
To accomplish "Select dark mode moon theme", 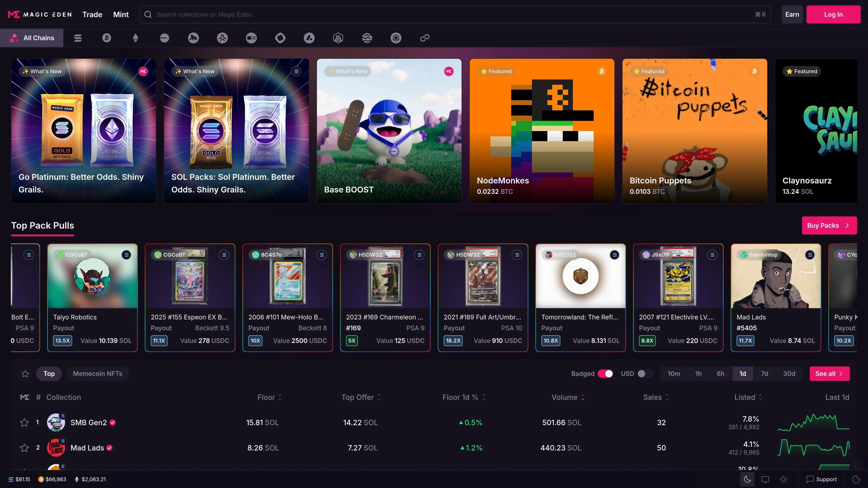I will click(747, 479).
